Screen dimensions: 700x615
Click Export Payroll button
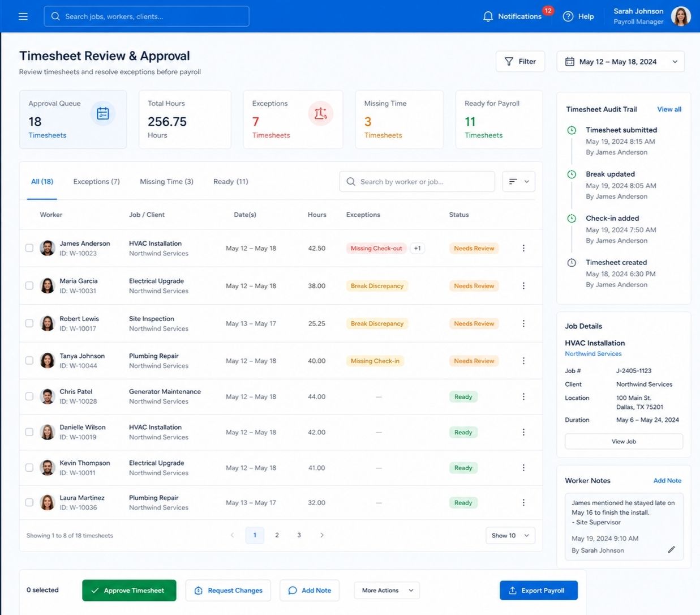tap(539, 591)
